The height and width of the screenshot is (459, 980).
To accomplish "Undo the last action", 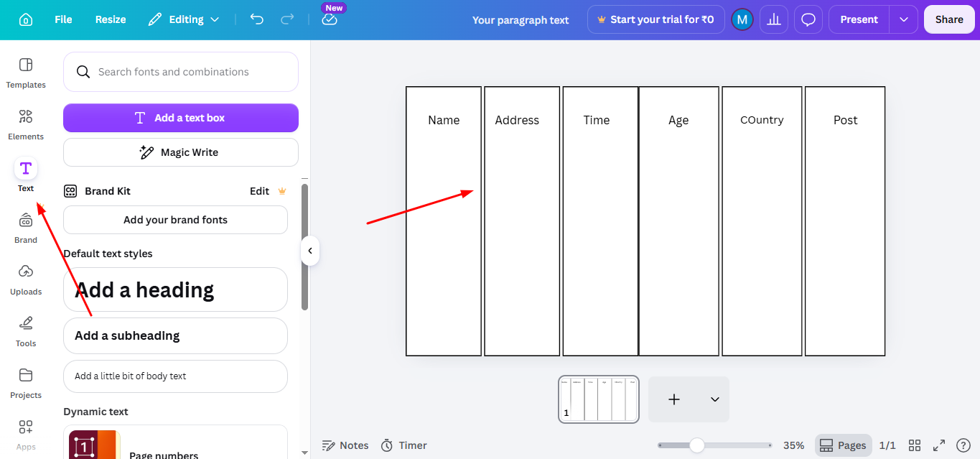I will tap(257, 19).
